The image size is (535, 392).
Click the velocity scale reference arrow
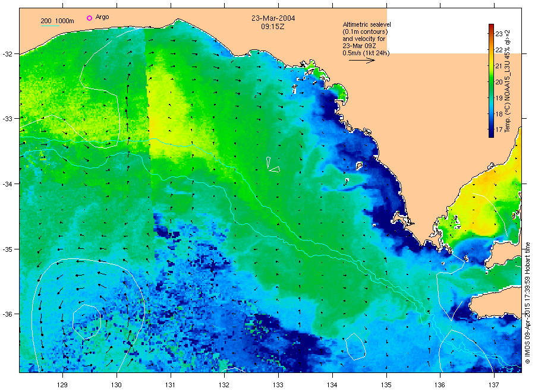[x=362, y=61]
